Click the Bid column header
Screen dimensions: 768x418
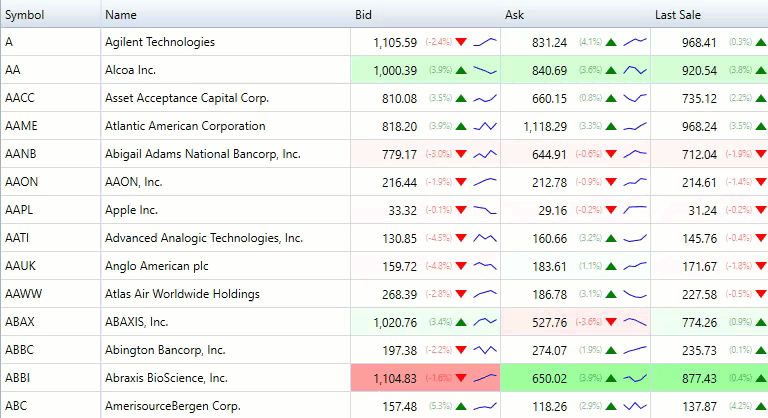point(364,14)
